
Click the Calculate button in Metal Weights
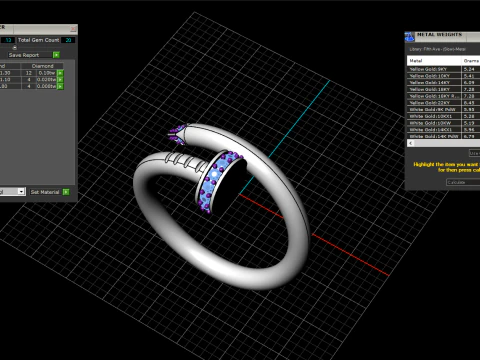point(463,182)
